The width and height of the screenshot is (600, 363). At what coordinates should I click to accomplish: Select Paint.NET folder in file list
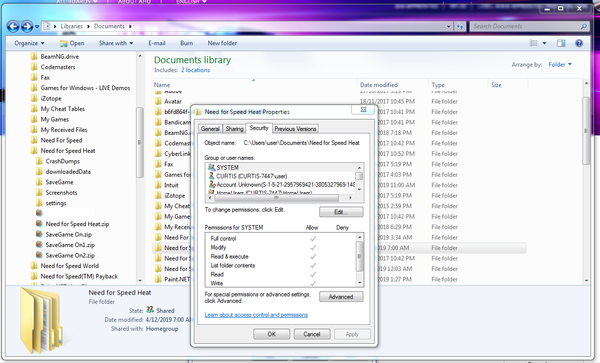pos(177,279)
